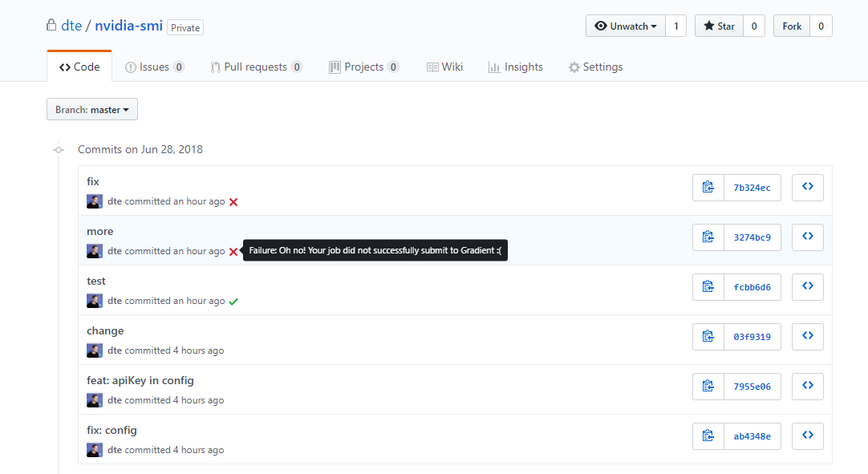Browse repository at the 'test' commit
The height and width of the screenshot is (474, 868).
point(808,287)
